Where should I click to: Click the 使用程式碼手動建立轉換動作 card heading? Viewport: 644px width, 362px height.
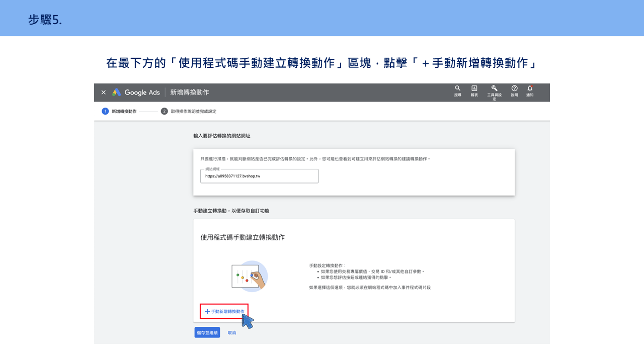[x=243, y=237]
